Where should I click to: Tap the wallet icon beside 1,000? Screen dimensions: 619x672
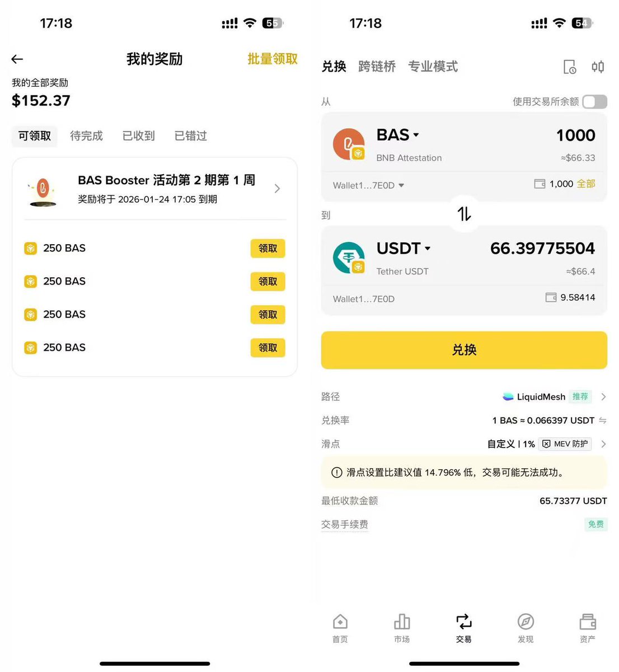pyautogui.click(x=540, y=184)
